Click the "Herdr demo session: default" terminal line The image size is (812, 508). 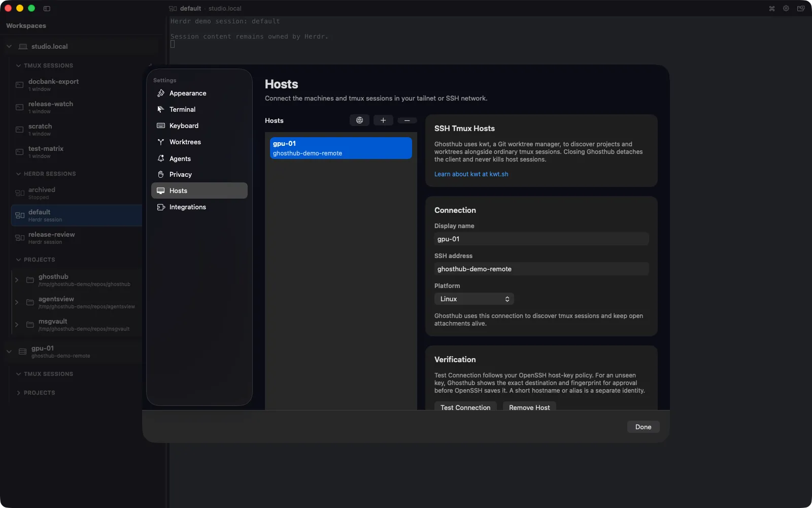225,21
